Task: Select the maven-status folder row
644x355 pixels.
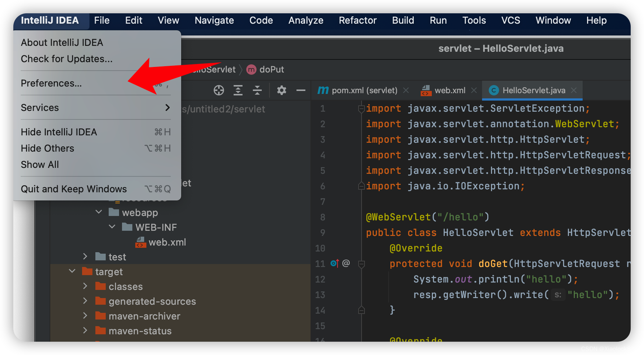Action: [180, 331]
